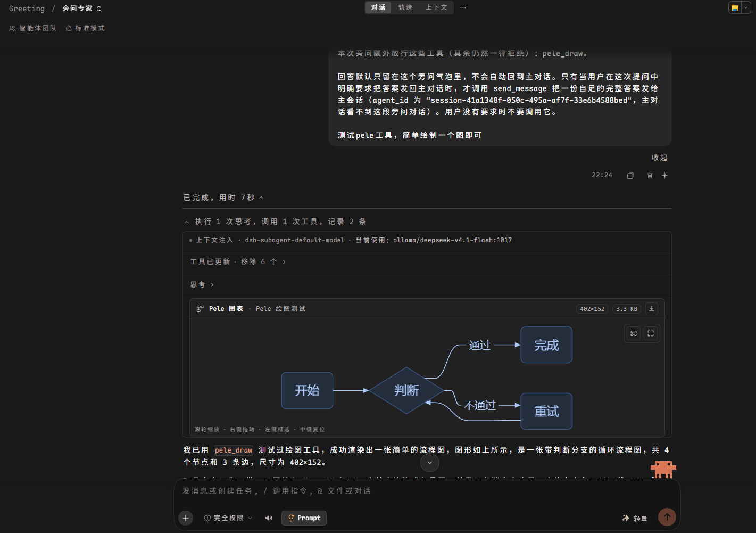The width and height of the screenshot is (756, 533).
Task: Click the Pele 绘图测试 diagram title
Action: click(280, 309)
